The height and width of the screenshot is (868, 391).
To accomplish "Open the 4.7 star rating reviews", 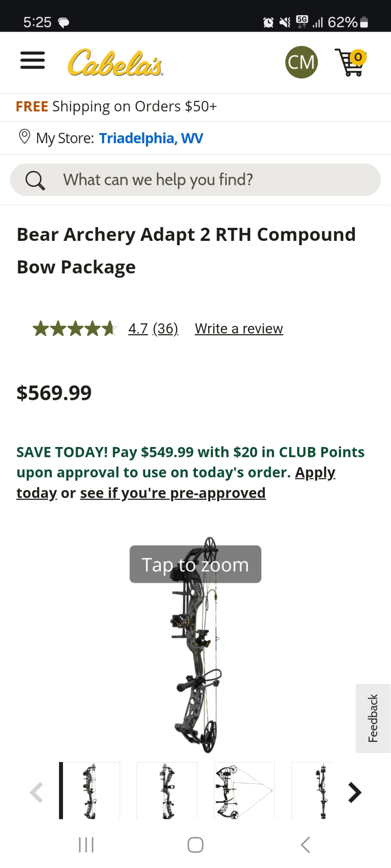I will (x=153, y=329).
